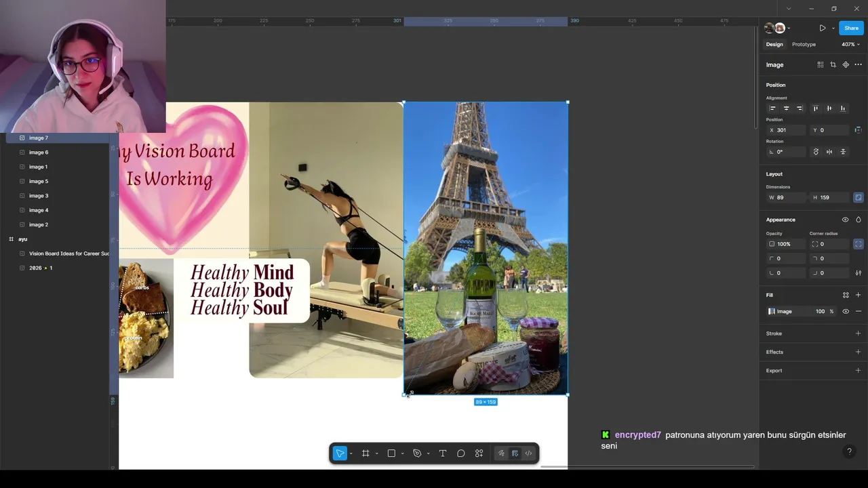Open Help question mark button
The height and width of the screenshot is (488, 868).
(x=849, y=451)
